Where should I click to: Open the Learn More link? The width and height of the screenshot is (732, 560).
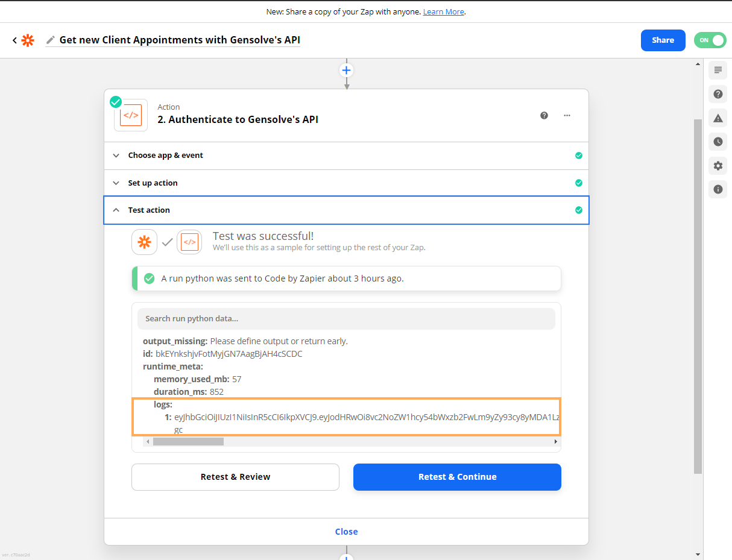443,12
